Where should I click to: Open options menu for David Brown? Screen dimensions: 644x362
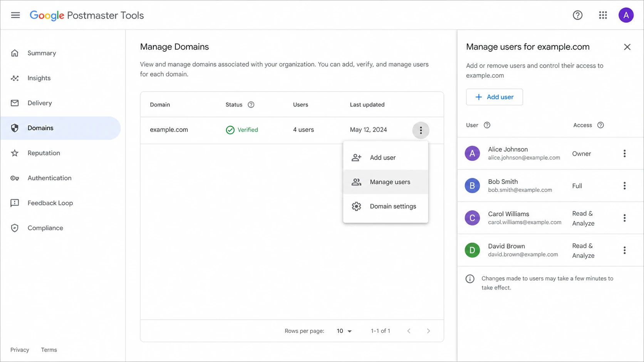[x=624, y=250]
